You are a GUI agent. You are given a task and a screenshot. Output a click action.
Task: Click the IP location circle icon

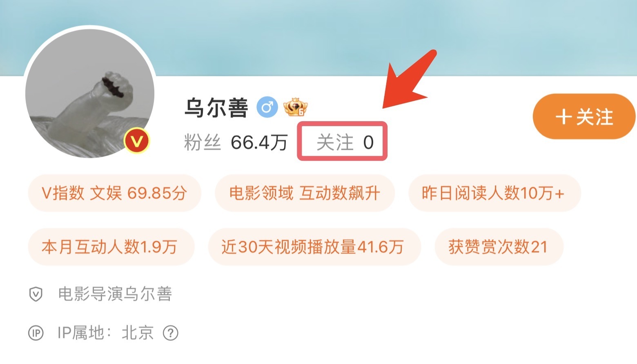click(36, 333)
